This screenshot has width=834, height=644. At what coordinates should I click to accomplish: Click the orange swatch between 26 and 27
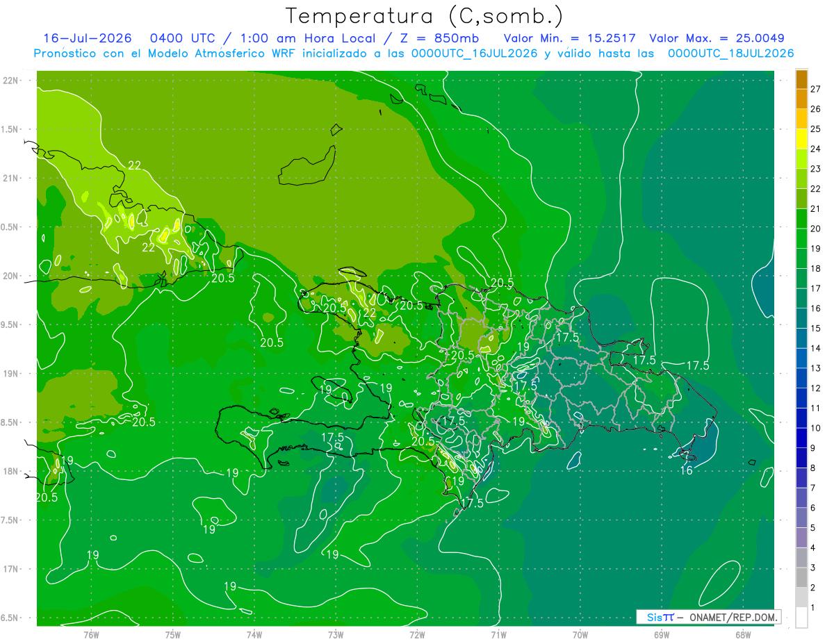coord(802,99)
